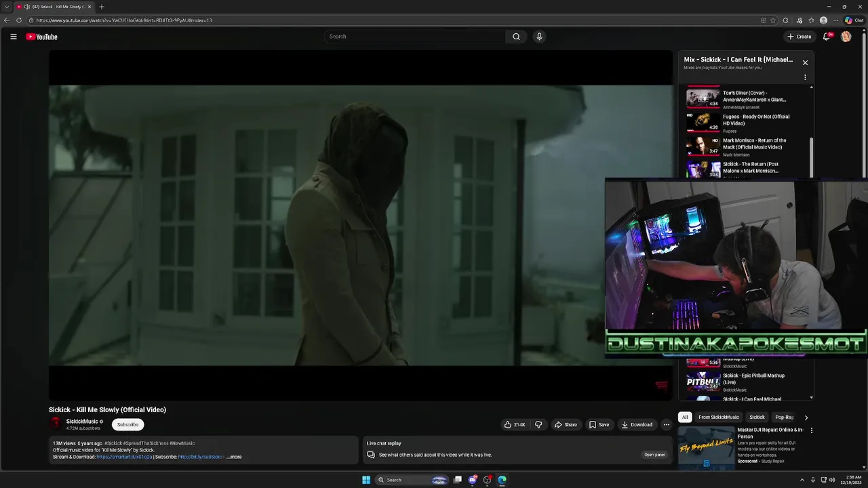Click the YouTube search field

point(414,37)
